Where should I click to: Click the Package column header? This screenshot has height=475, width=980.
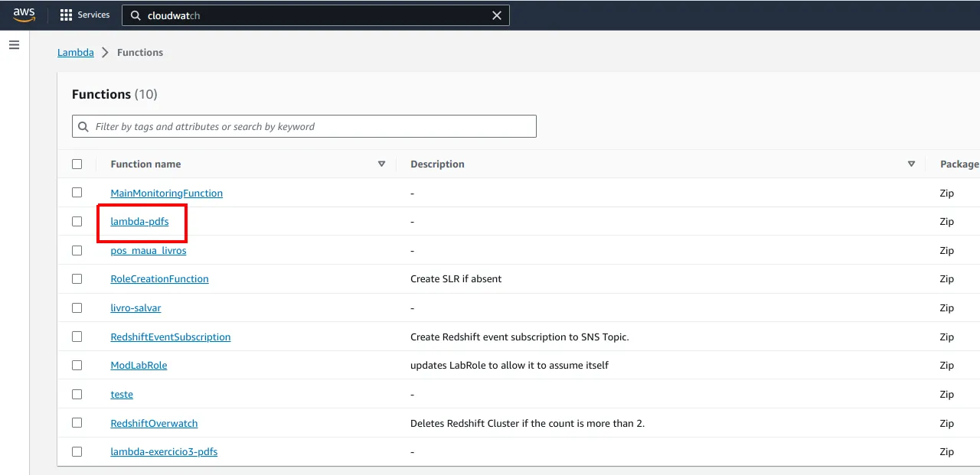(x=959, y=164)
